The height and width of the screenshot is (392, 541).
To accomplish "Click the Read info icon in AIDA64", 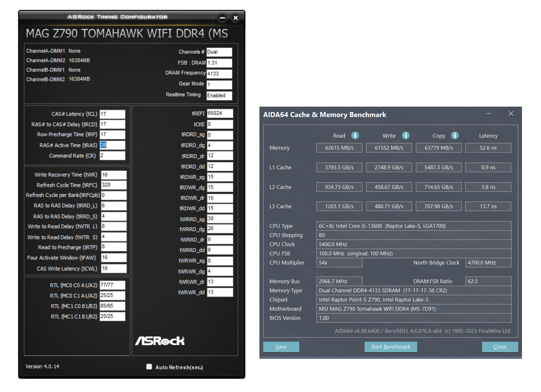I will pos(355,135).
